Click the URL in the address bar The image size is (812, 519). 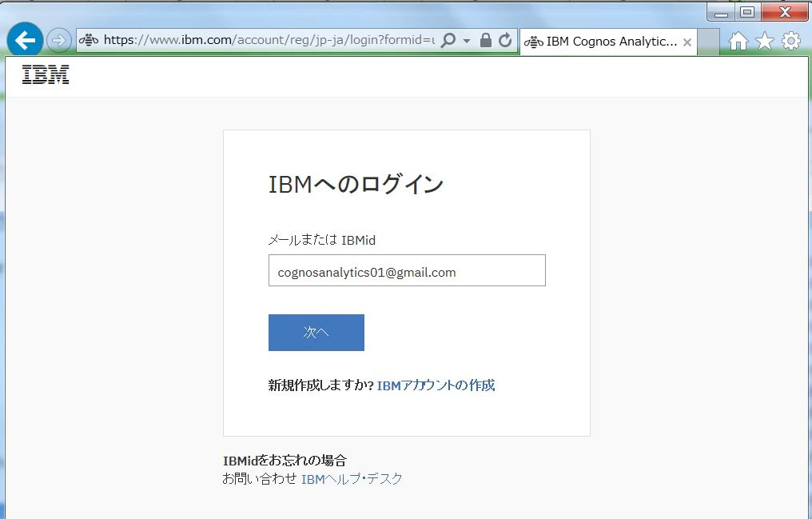[269, 40]
